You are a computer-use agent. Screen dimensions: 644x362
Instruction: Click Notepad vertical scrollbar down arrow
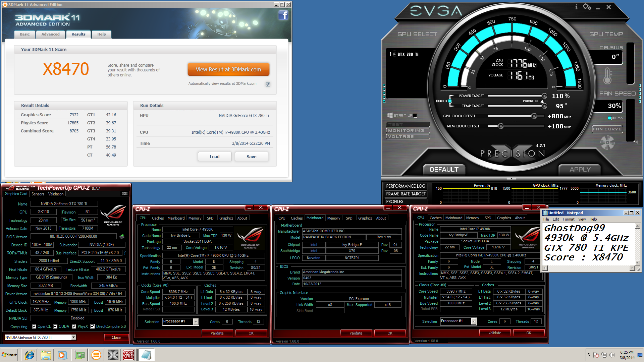tap(638, 262)
